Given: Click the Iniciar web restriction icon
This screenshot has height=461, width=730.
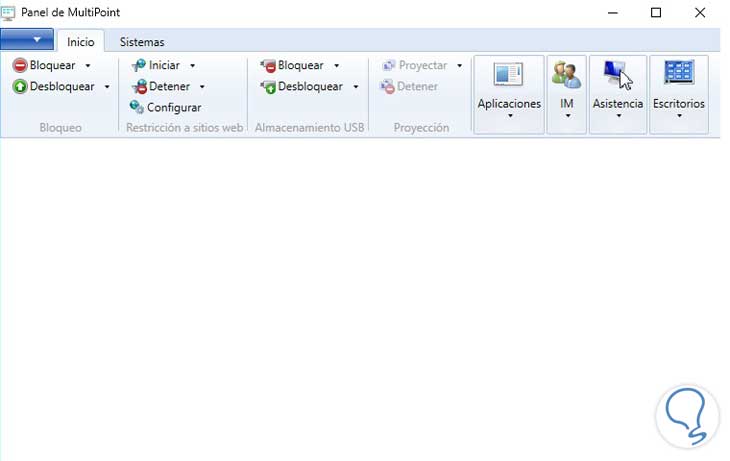Looking at the screenshot, I should click(x=138, y=66).
